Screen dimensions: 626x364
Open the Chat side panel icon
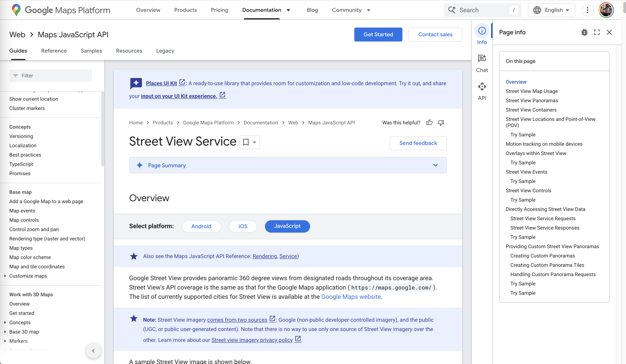[x=482, y=63]
